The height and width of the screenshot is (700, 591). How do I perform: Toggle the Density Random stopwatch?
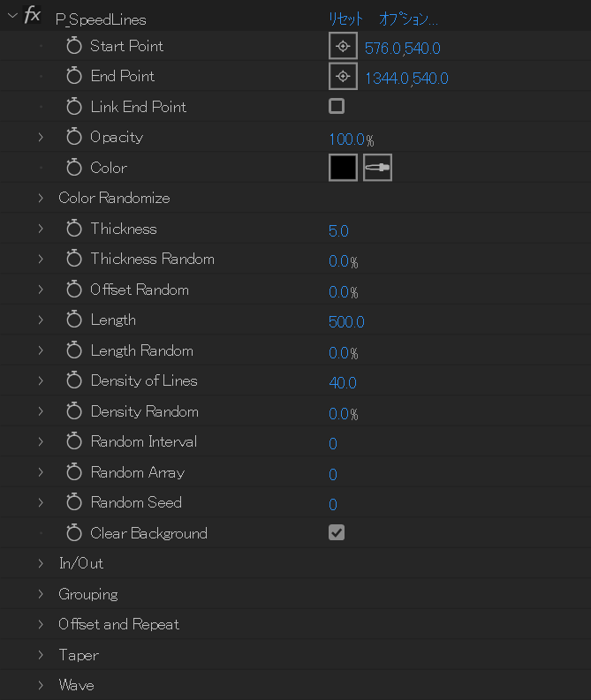click(x=74, y=411)
